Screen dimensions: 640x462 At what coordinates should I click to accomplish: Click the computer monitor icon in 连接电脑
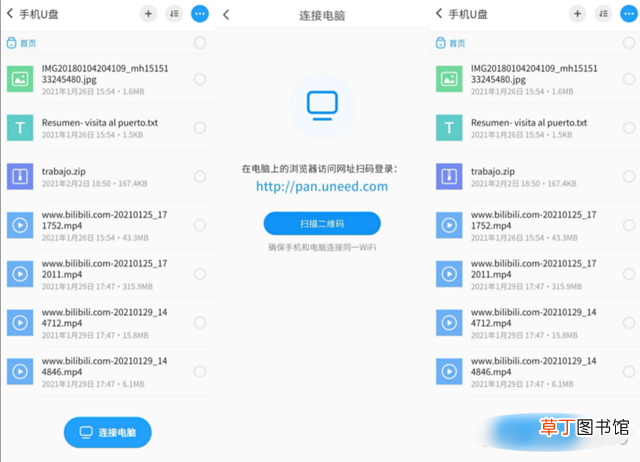[322, 106]
